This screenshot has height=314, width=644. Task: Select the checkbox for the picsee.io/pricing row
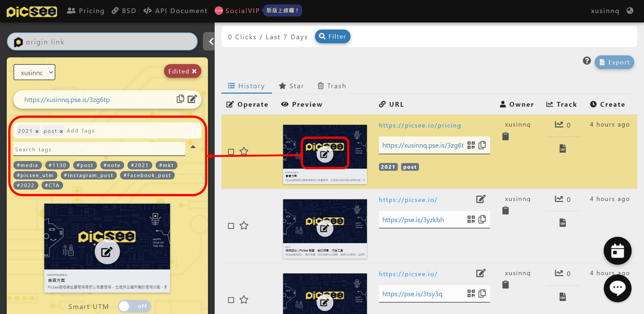tap(231, 152)
